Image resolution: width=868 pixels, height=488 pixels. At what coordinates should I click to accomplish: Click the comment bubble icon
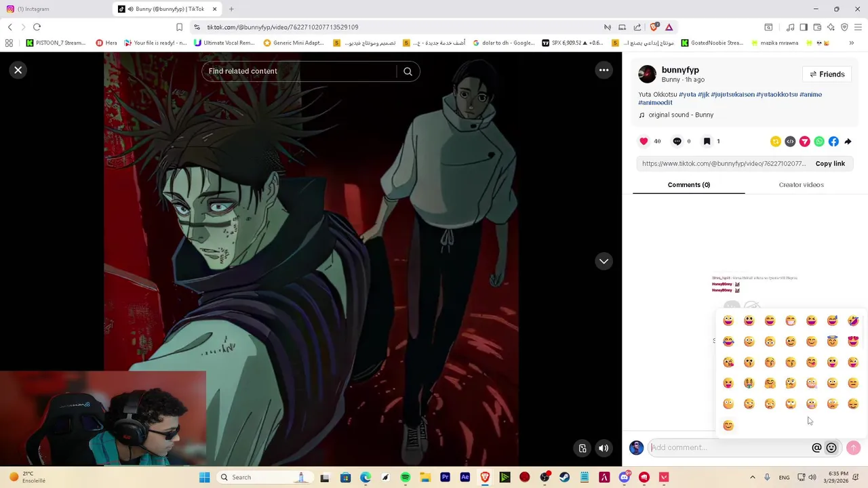pos(677,141)
